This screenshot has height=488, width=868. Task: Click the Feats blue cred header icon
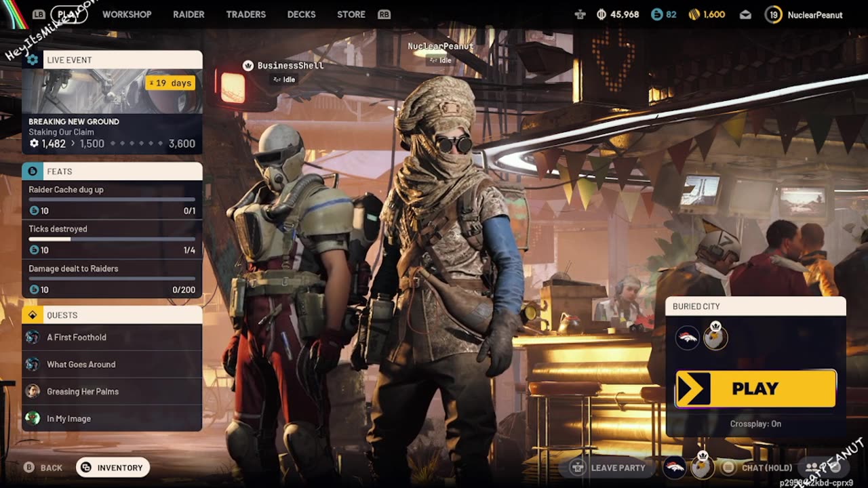pos(32,171)
